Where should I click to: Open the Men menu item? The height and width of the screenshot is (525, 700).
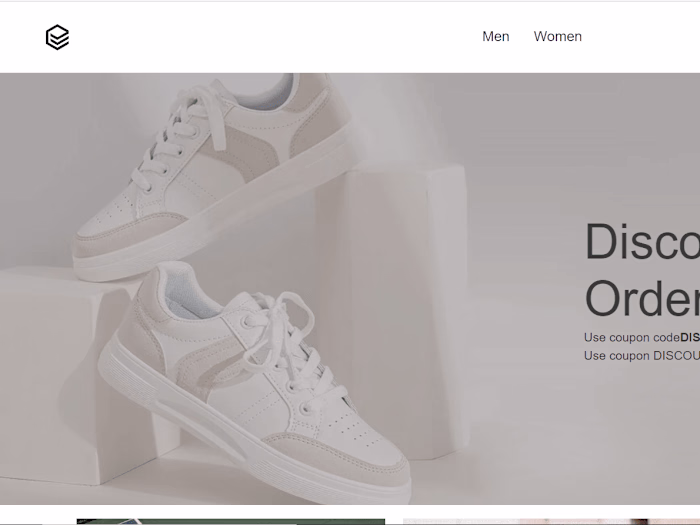click(x=496, y=37)
